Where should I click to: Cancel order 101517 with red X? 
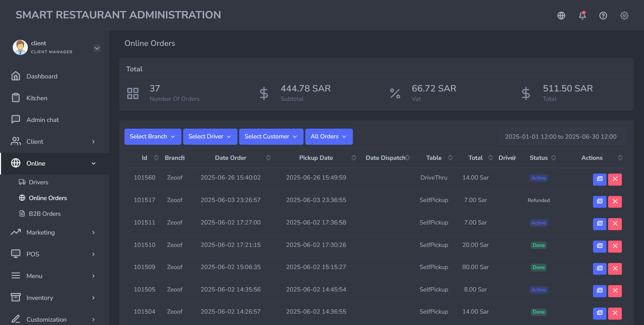615,202
